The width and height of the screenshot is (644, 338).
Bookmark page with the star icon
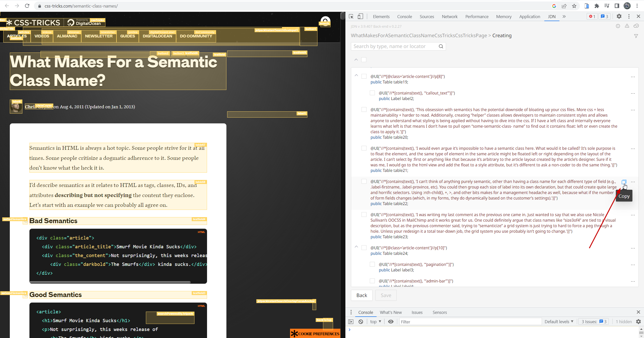(x=574, y=6)
